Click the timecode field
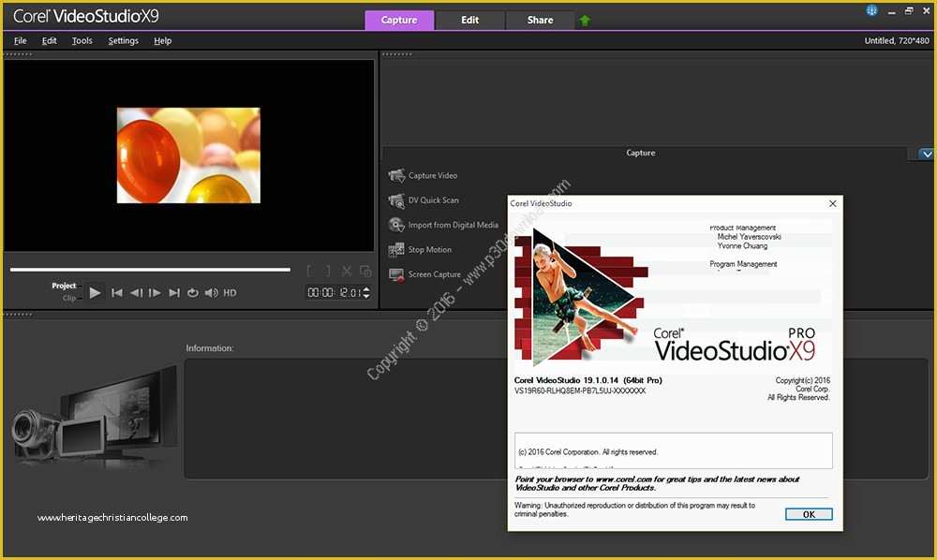Viewport: 937px width, 560px height. 335,292
